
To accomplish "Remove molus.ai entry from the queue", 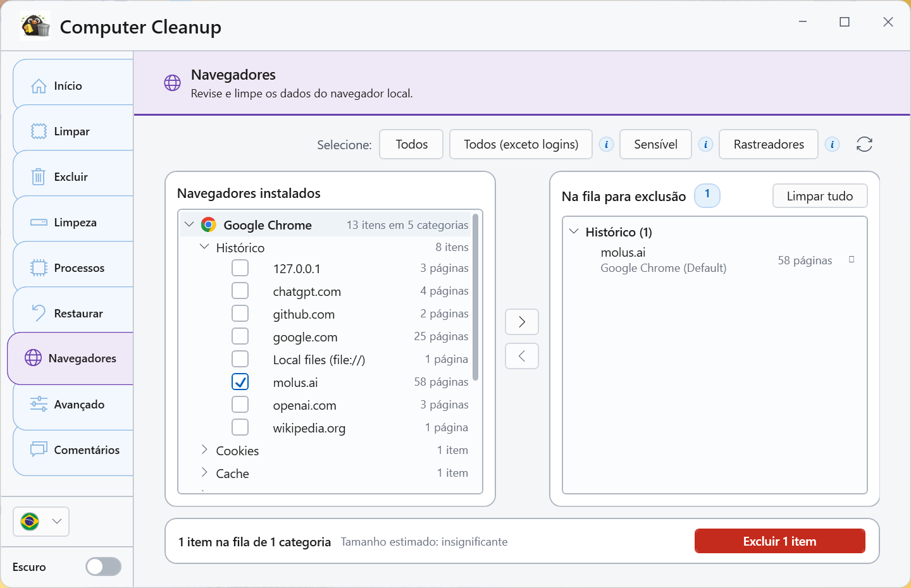I will (x=852, y=259).
